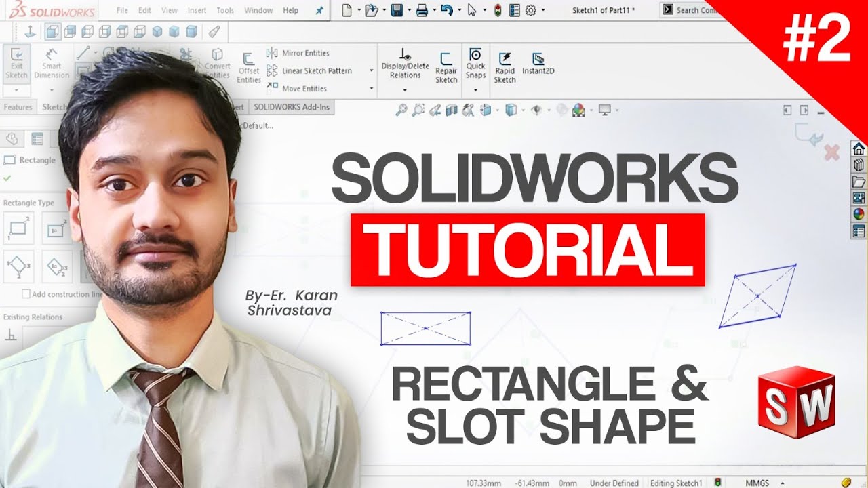This screenshot has height=488, width=868.
Task: Click the Convert Entities tool
Action: click(217, 63)
